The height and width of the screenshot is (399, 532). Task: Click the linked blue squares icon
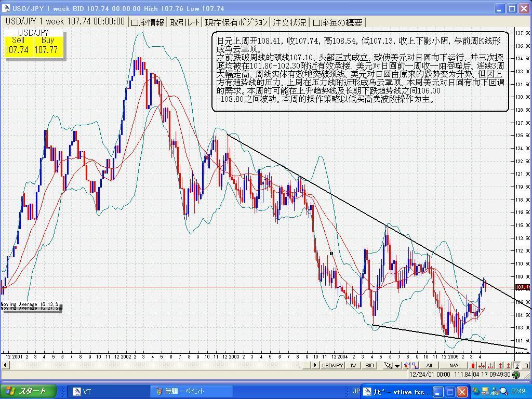[415, 365]
